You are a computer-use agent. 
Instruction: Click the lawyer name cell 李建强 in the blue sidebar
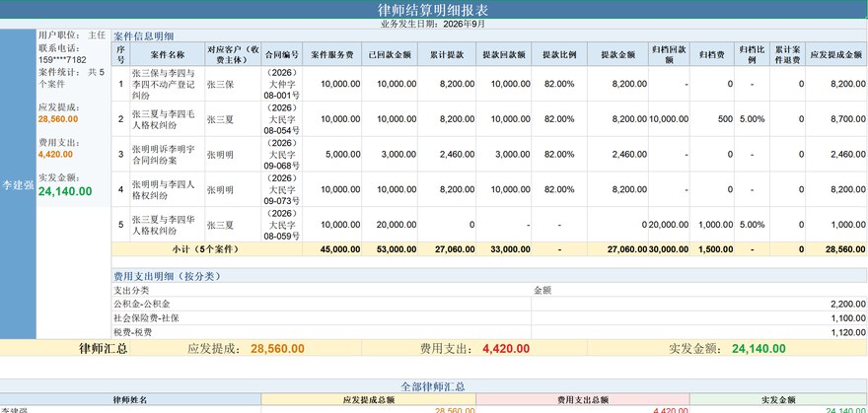coord(19,185)
